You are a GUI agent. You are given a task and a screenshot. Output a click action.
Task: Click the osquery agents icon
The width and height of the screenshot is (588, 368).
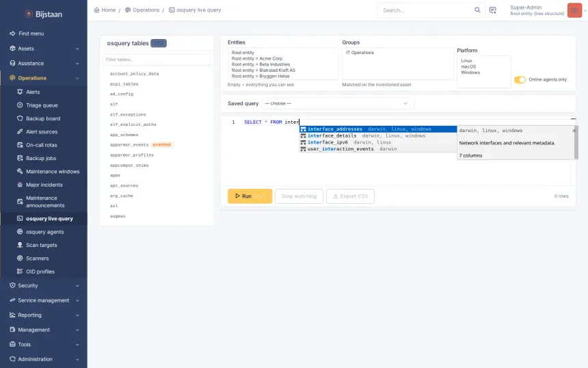tap(20, 231)
